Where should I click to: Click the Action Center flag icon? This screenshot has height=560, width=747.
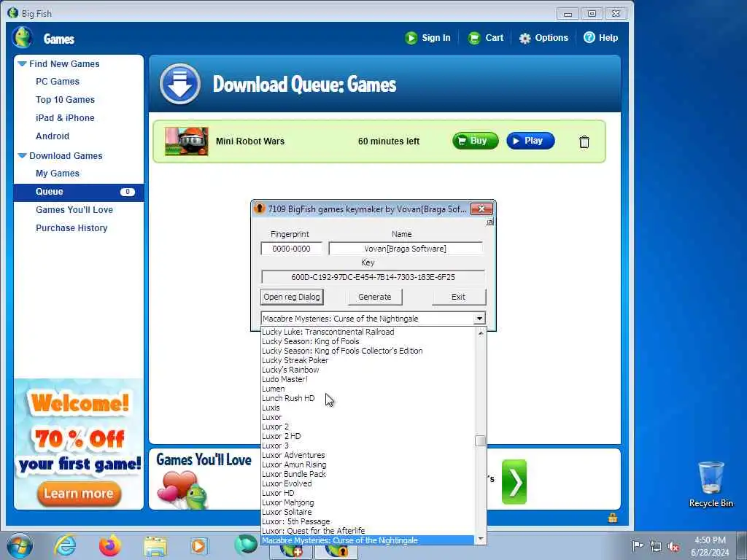point(638,545)
